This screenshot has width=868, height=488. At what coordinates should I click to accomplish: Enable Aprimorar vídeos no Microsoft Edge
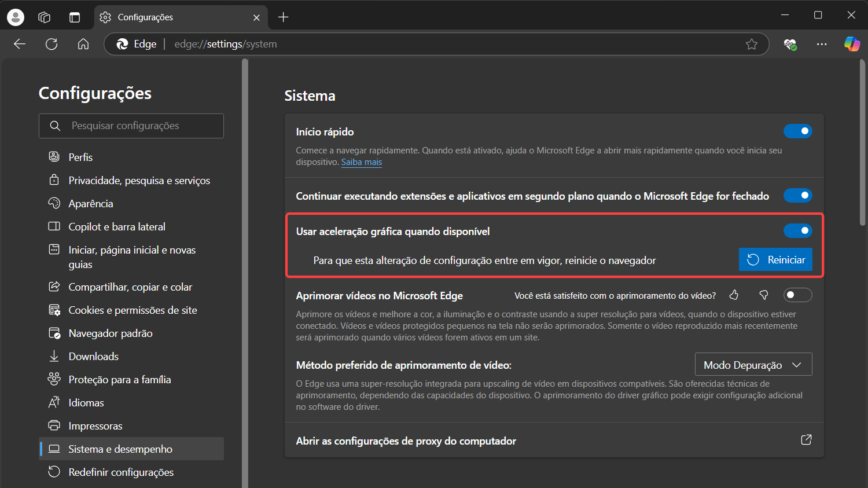pyautogui.click(x=798, y=295)
